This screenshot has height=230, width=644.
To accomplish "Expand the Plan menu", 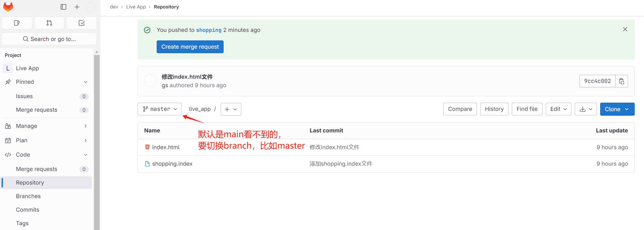I will 47,140.
